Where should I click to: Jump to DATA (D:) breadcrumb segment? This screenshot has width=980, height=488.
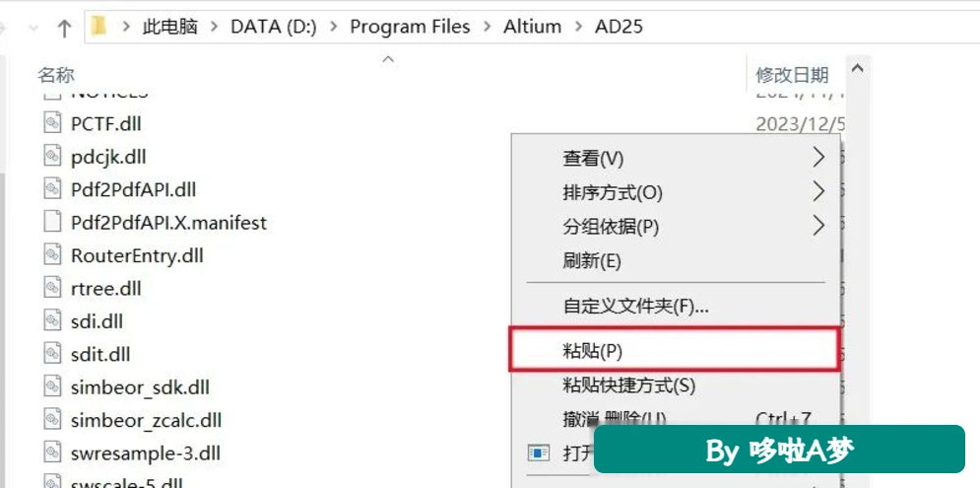click(274, 27)
